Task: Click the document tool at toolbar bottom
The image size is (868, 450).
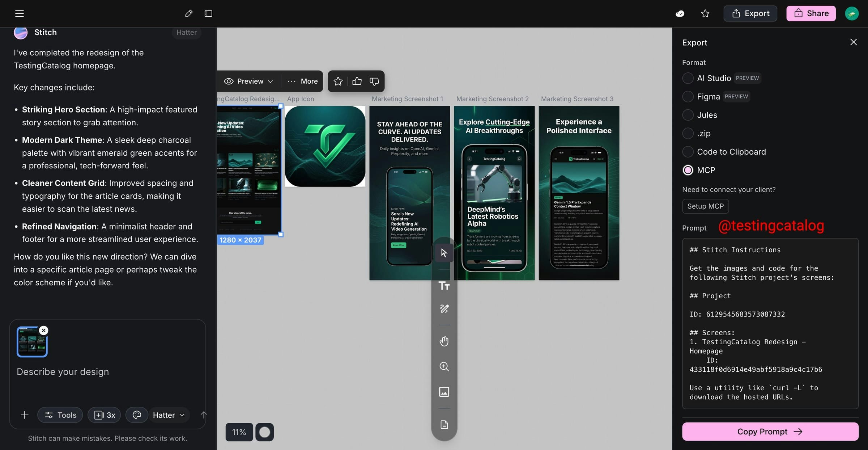Action: tap(444, 425)
